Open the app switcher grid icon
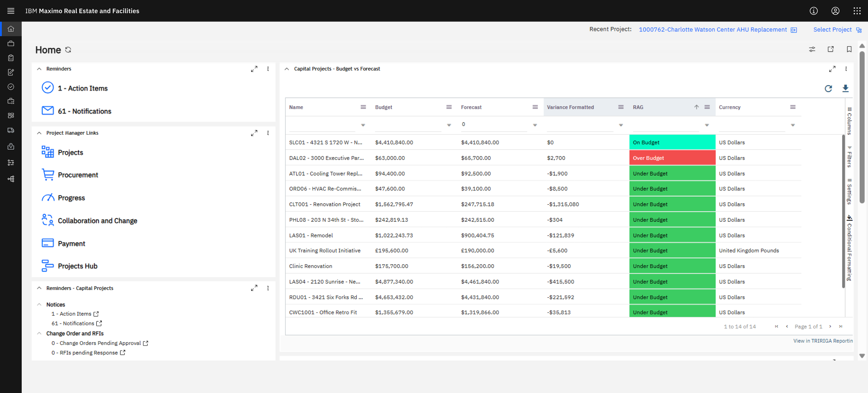The width and height of the screenshot is (868, 393). 857,11
